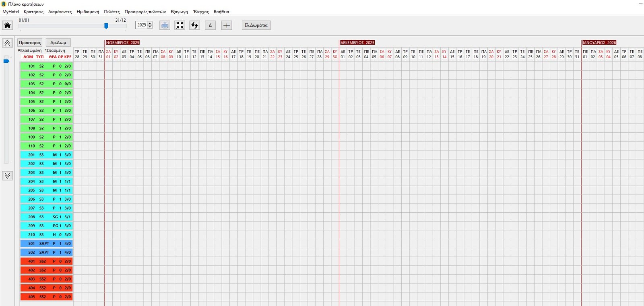Click the home icon button
The height and width of the screenshot is (306, 644).
click(7, 25)
